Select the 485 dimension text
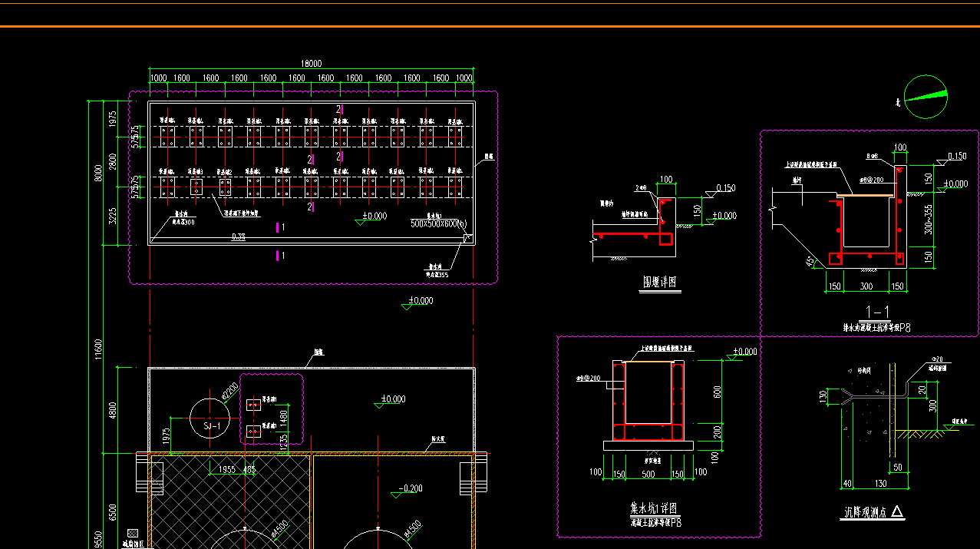 [249, 469]
